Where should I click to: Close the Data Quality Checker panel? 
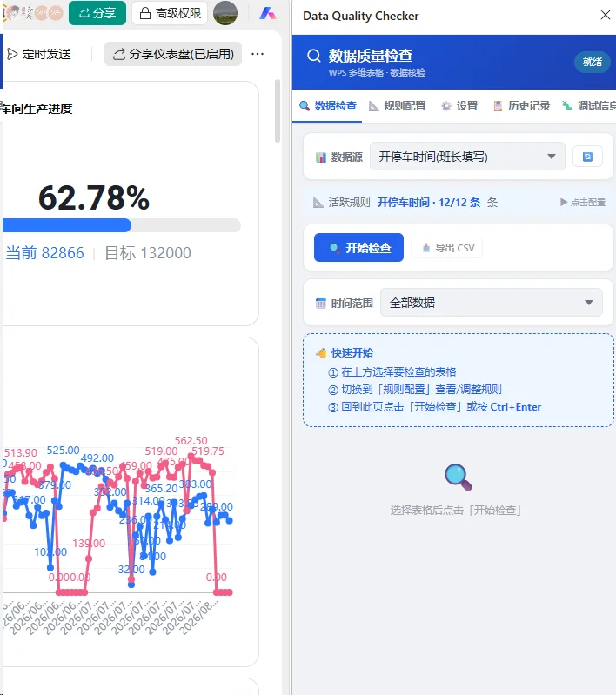[x=605, y=15]
